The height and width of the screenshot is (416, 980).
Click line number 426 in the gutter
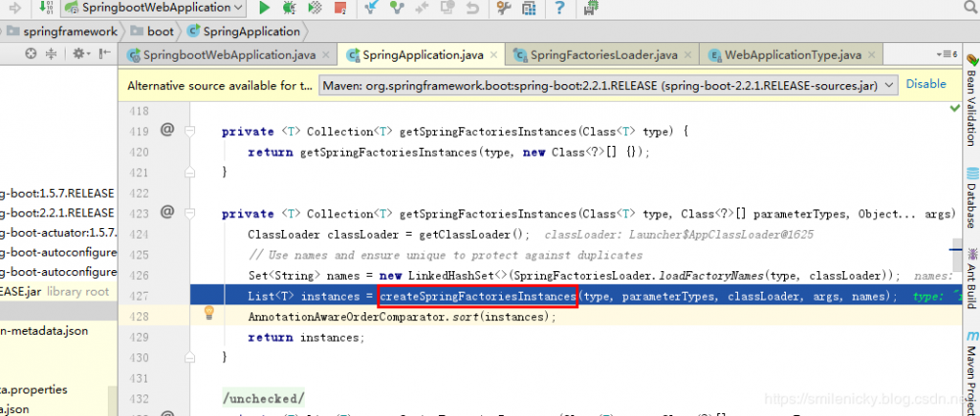(x=138, y=275)
